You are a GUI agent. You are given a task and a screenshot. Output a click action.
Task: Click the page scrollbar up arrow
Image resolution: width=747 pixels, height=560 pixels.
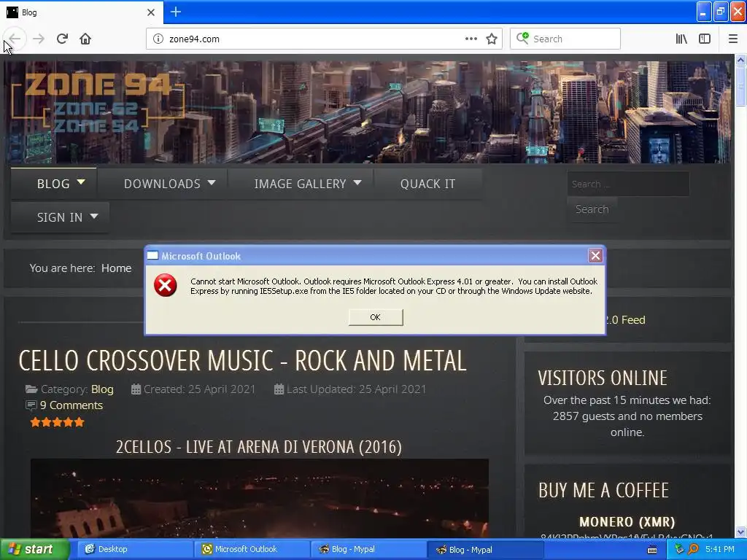[x=741, y=60]
